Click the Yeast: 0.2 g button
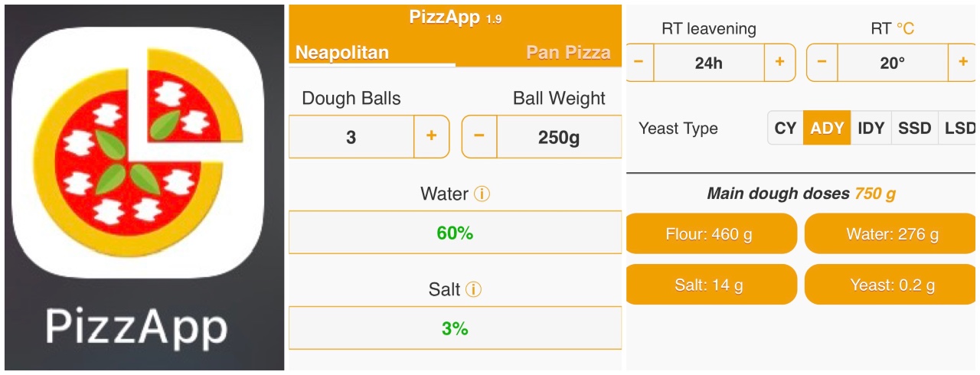 (x=891, y=285)
